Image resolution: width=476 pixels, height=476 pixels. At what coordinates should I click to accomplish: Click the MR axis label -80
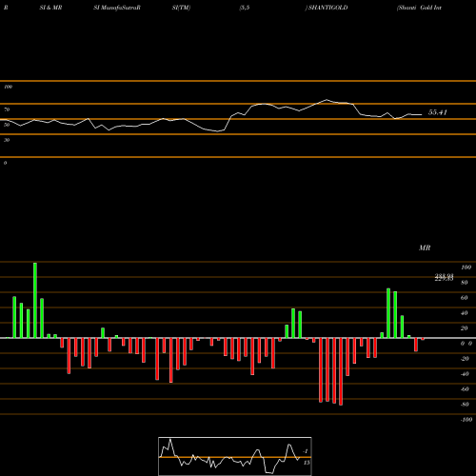pyautogui.click(x=465, y=405)
